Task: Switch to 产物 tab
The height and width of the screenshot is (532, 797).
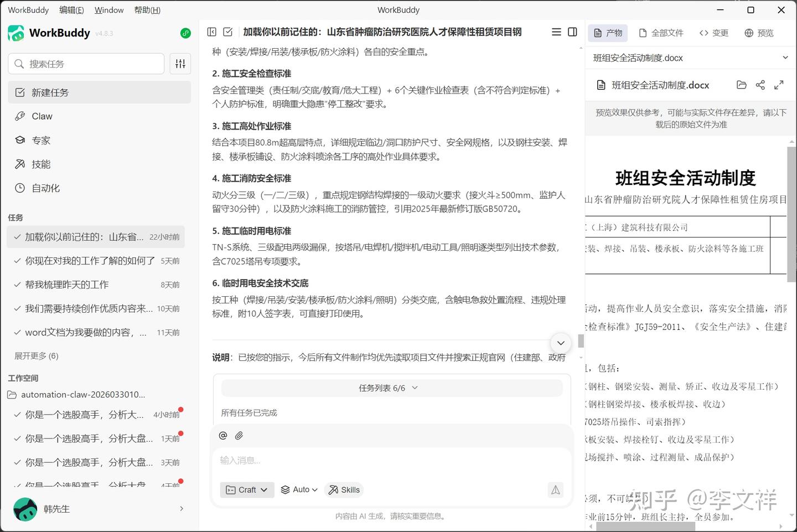Action: (x=608, y=33)
